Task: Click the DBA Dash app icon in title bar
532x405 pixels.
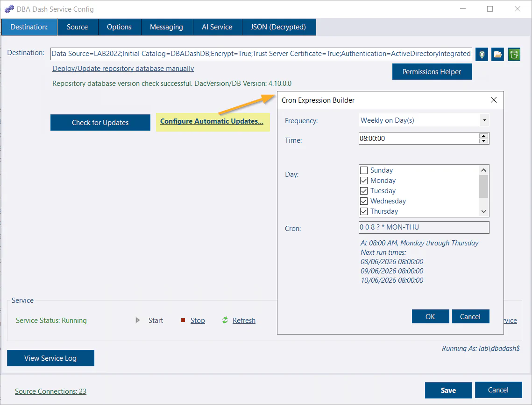Action: (x=9, y=9)
